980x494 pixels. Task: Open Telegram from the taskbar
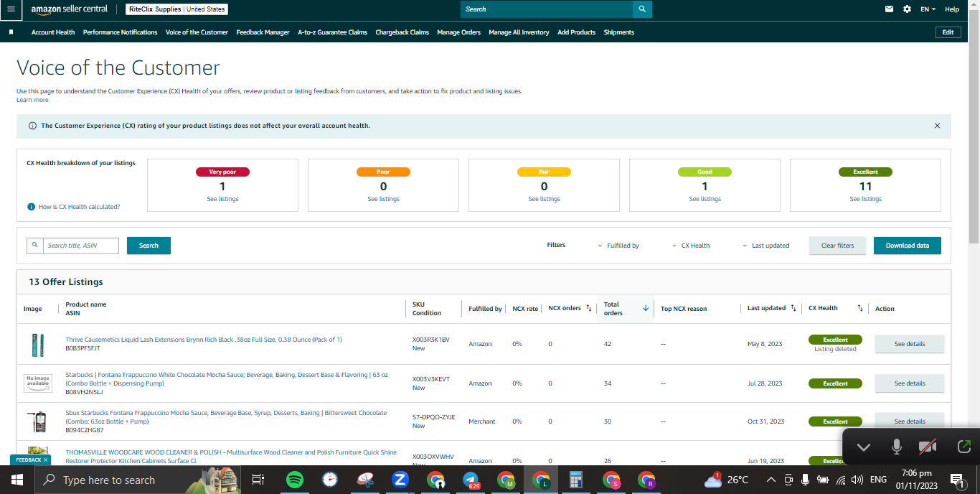pos(471,480)
